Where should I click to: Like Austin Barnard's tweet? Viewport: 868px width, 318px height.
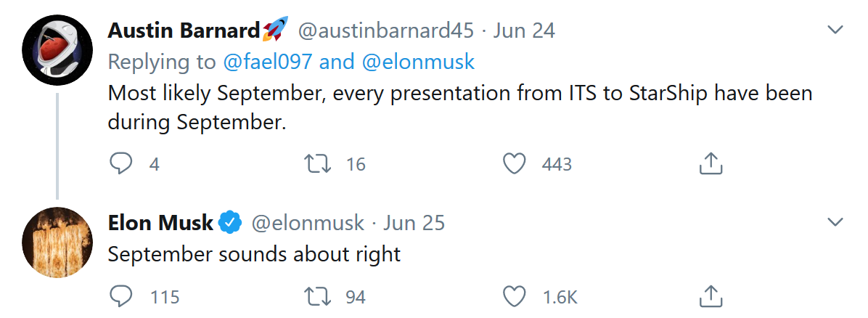[515, 165]
